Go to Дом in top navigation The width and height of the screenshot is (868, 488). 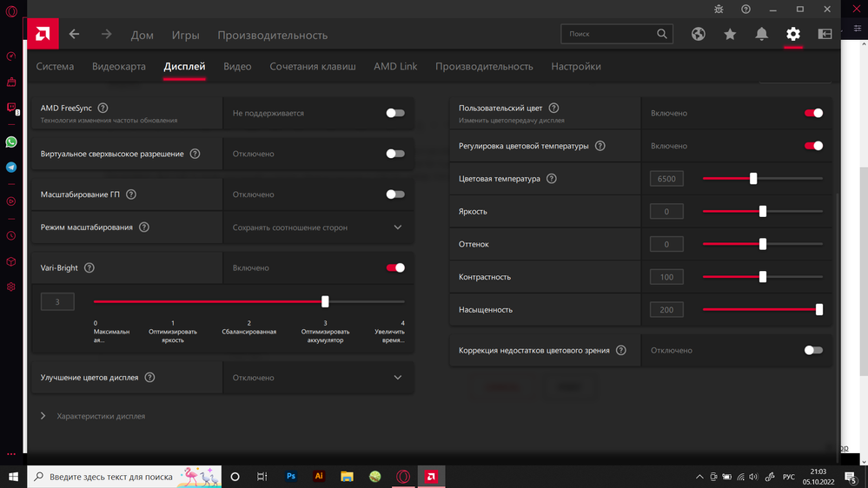point(142,35)
